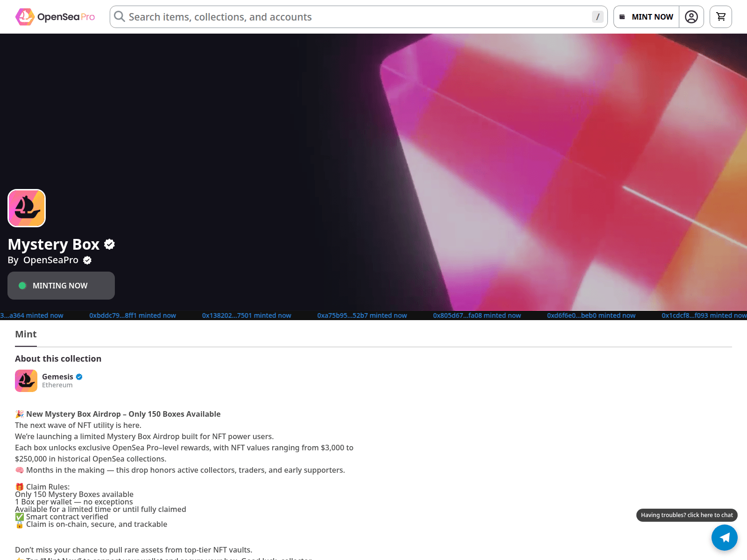Select the Mint tab
This screenshot has width=747, height=560.
[26, 334]
